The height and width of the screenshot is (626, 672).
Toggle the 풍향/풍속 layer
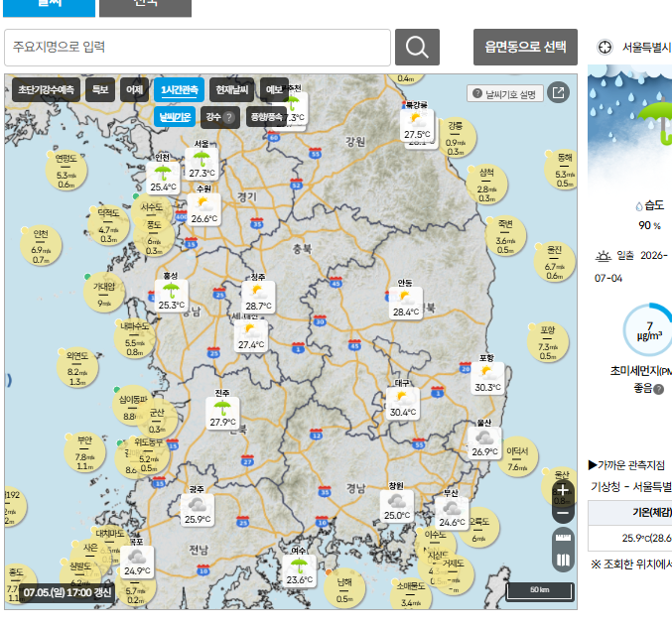click(x=266, y=117)
